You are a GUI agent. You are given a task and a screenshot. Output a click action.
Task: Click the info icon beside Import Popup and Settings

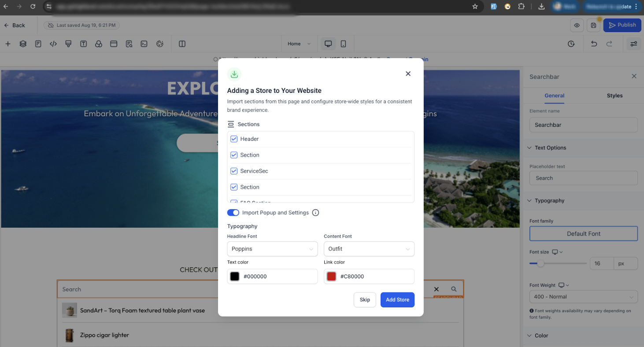pos(315,213)
